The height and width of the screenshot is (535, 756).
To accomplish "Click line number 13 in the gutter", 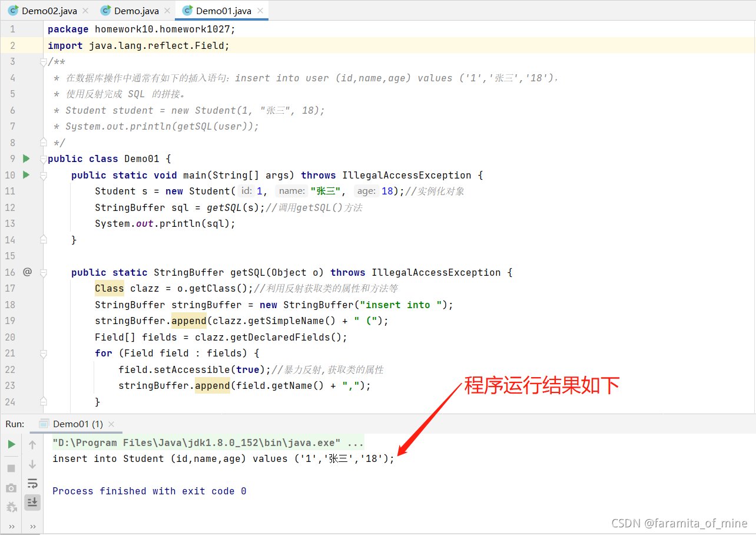I will coord(10,223).
